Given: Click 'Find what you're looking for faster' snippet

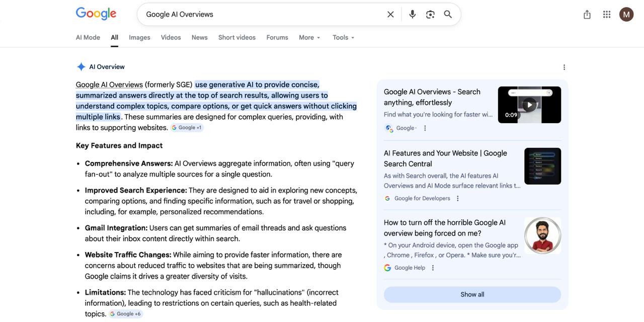Looking at the screenshot, I should [x=438, y=115].
